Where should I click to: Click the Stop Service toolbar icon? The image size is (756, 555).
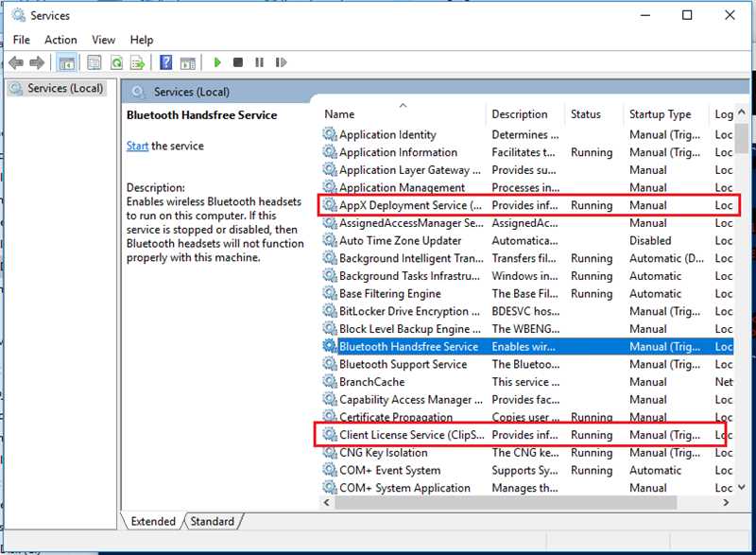coord(238,62)
